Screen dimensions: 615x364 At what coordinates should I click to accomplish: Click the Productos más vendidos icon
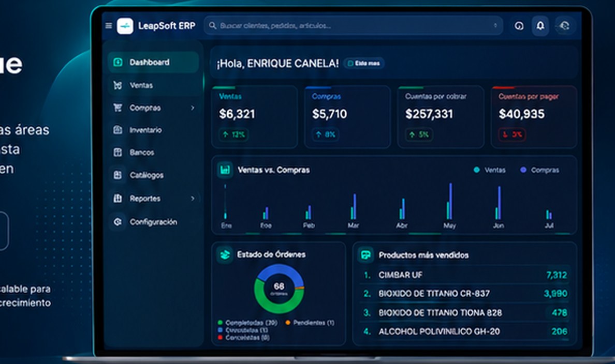pyautogui.click(x=365, y=255)
